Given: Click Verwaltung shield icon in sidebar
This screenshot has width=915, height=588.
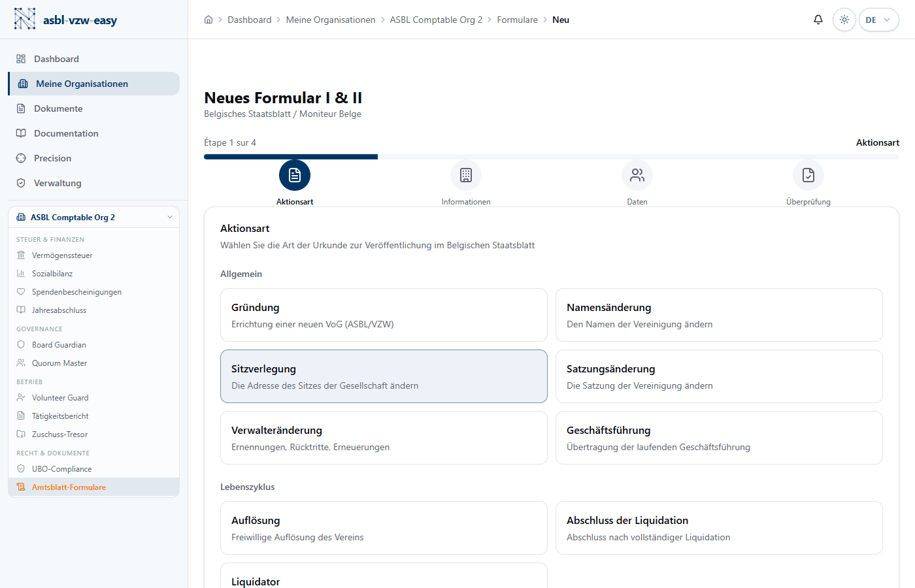Looking at the screenshot, I should pos(21,183).
